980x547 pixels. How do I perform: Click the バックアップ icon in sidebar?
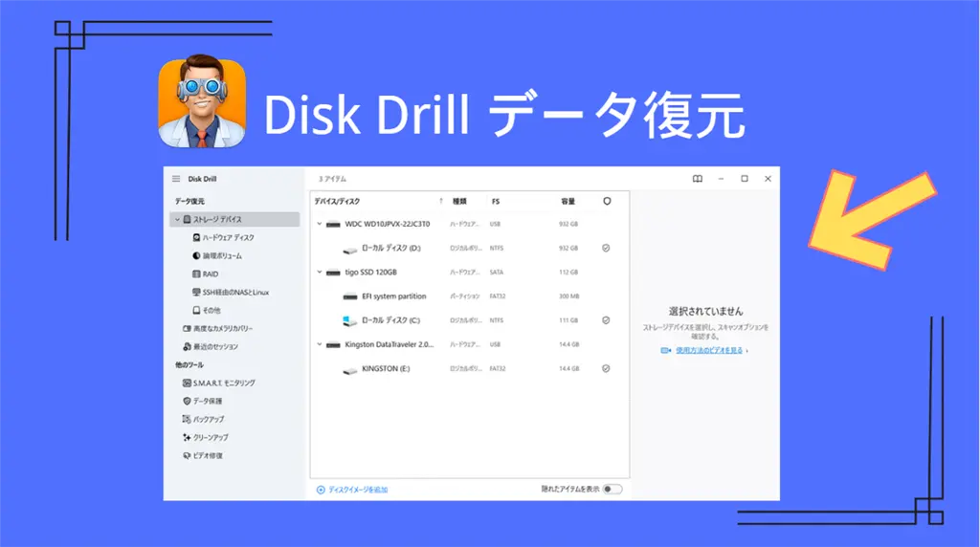click(x=187, y=419)
